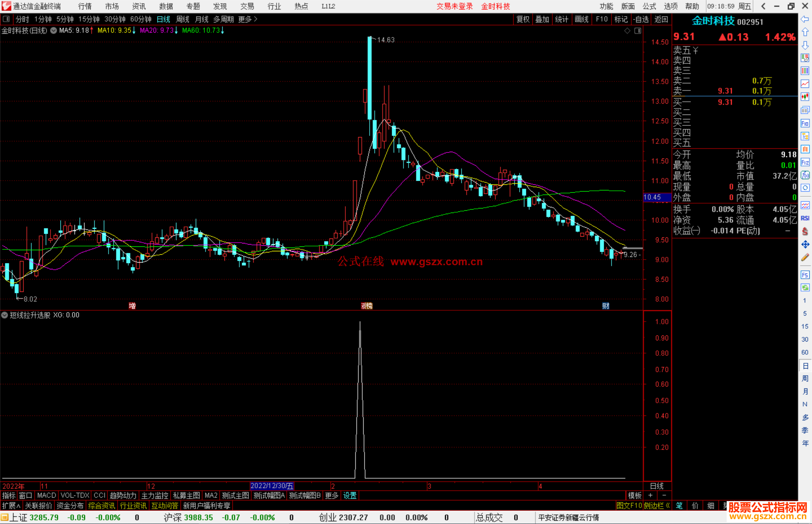Click the panel layout icon left of 分时
The height and width of the screenshot is (524, 812).
(6, 19)
